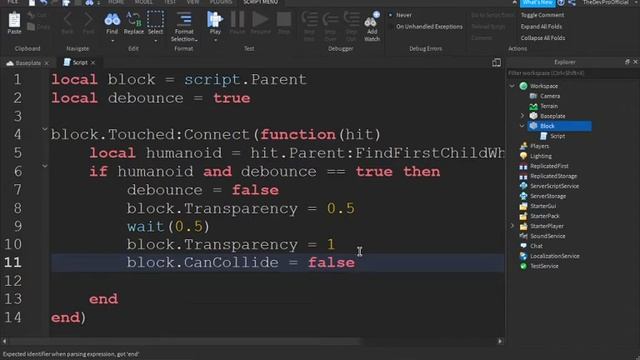640x360 pixels.
Task: Click the editor horizontal scrollbar
Action: tap(186, 341)
